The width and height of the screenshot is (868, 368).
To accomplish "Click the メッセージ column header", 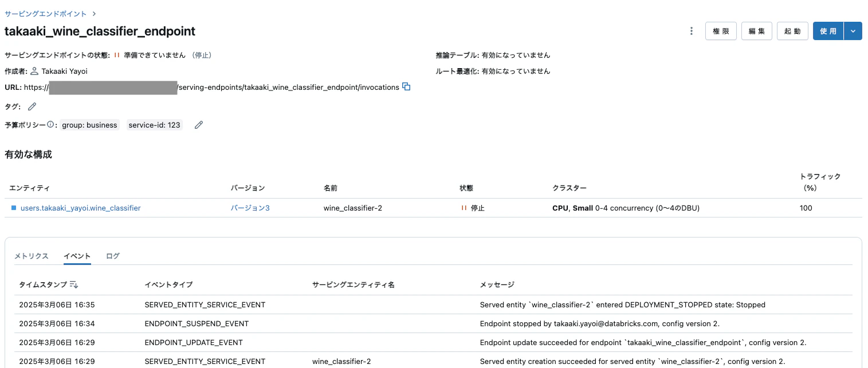I will pos(497,284).
